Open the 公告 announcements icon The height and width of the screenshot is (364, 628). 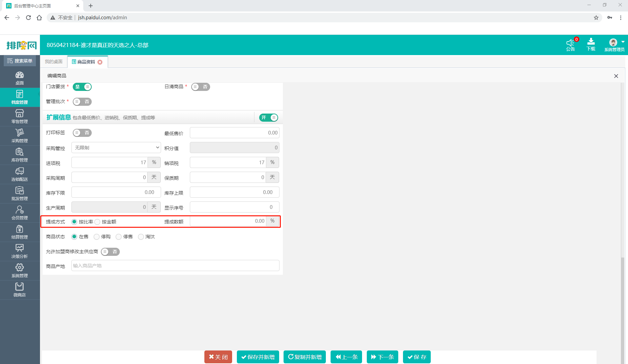[x=570, y=45]
